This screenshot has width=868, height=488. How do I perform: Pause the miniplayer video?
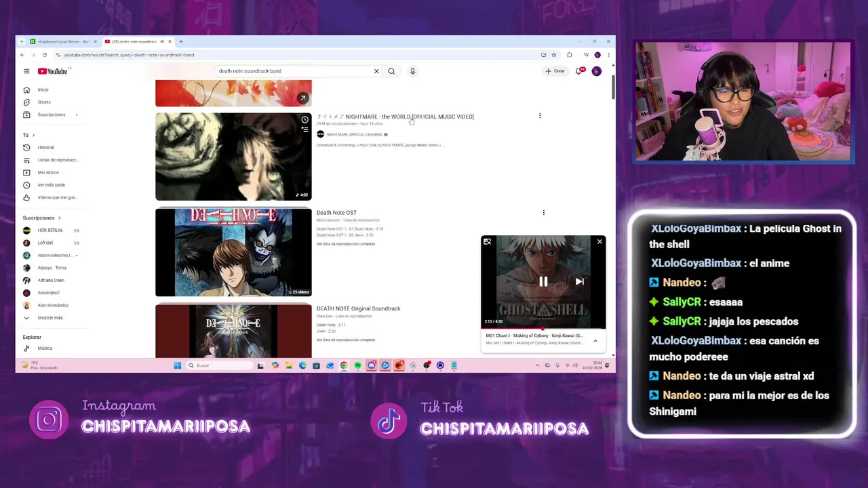coord(543,281)
